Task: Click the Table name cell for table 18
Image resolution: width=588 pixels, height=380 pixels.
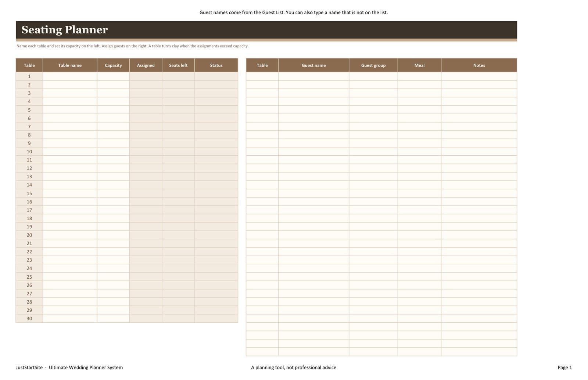Action: (x=70, y=218)
